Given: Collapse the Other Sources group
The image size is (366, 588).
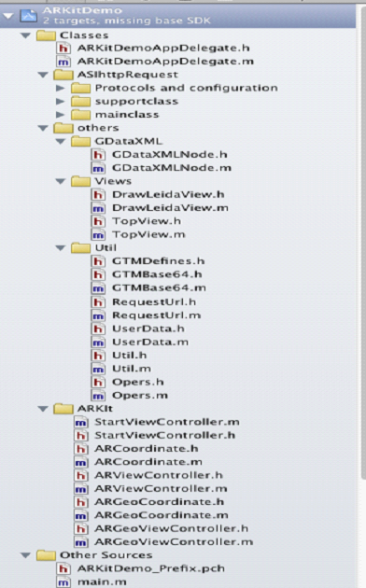Looking at the screenshot, I should coord(25,555).
